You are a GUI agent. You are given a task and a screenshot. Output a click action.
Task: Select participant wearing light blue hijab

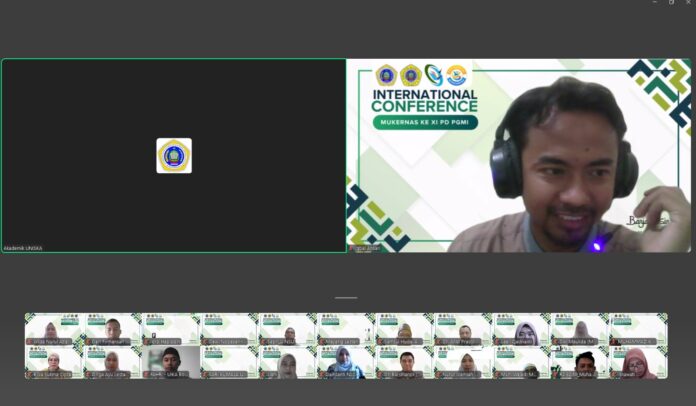coord(346,363)
